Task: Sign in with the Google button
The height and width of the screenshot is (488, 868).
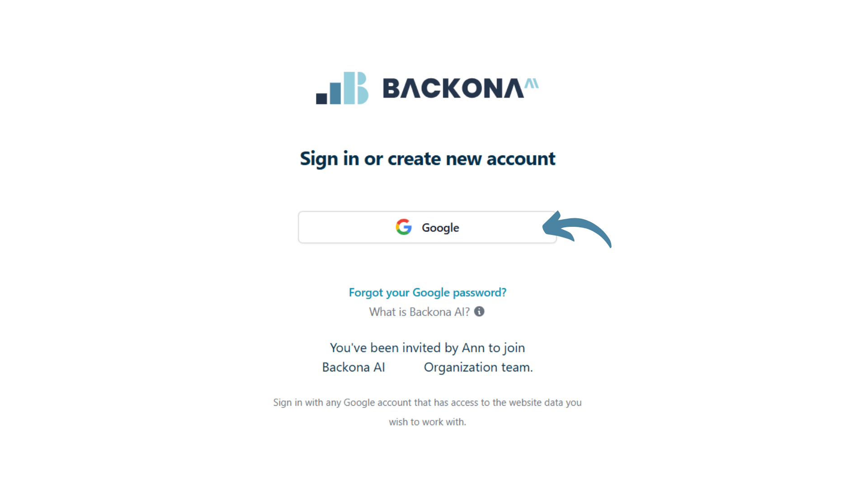Action: (x=427, y=227)
